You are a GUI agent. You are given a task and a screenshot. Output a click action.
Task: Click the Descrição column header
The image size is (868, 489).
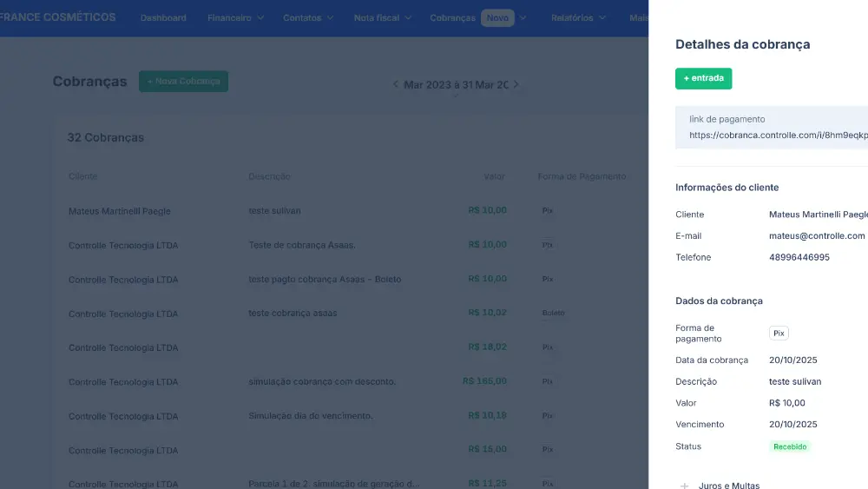[269, 176]
